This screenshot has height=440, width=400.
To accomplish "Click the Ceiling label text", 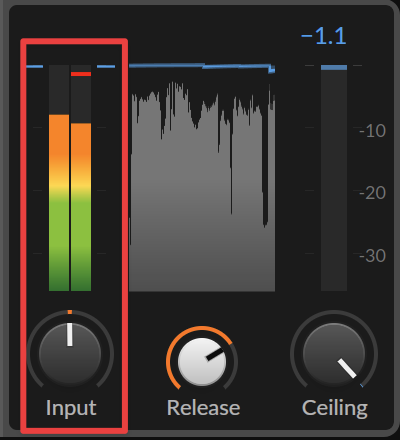I will click(335, 408).
